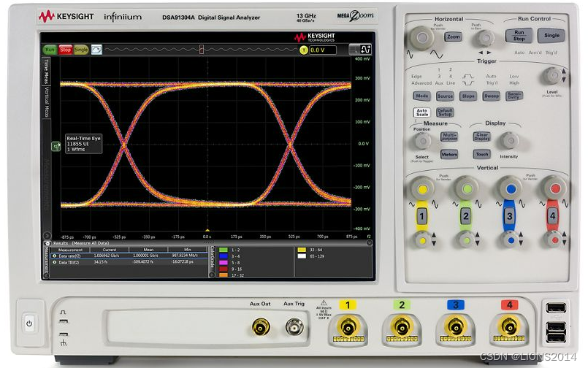Click the trigger Sweep button
Screen dimensions: 588x368
492,96
